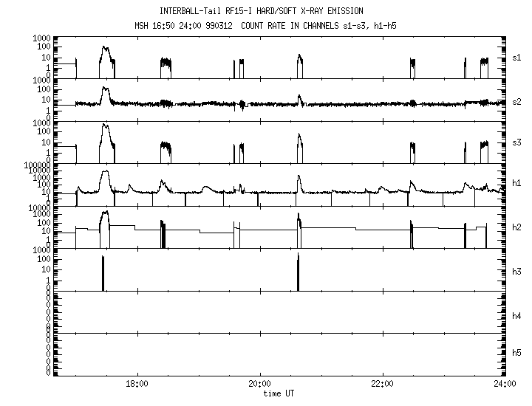Select the 20:00 time axis tick label
The image size is (532, 406).
click(259, 385)
